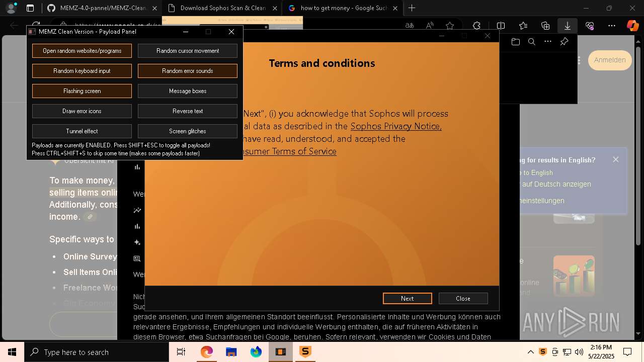Image resolution: width=644 pixels, height=362 pixels.
Task: Open the clock showing 2:16 PM
Action: pos(601,351)
